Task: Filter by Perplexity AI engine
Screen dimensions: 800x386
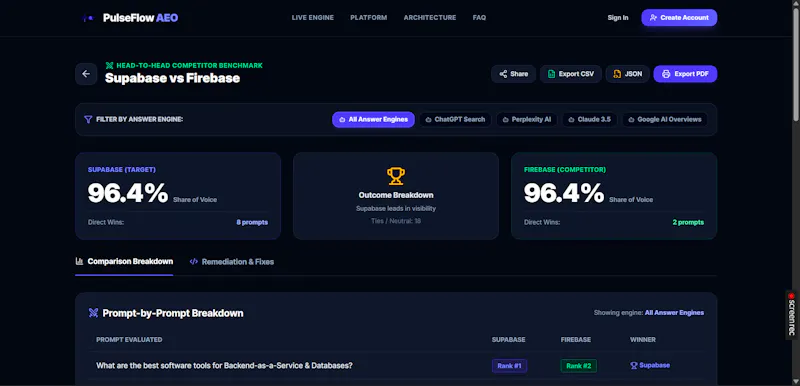Action: coord(527,119)
